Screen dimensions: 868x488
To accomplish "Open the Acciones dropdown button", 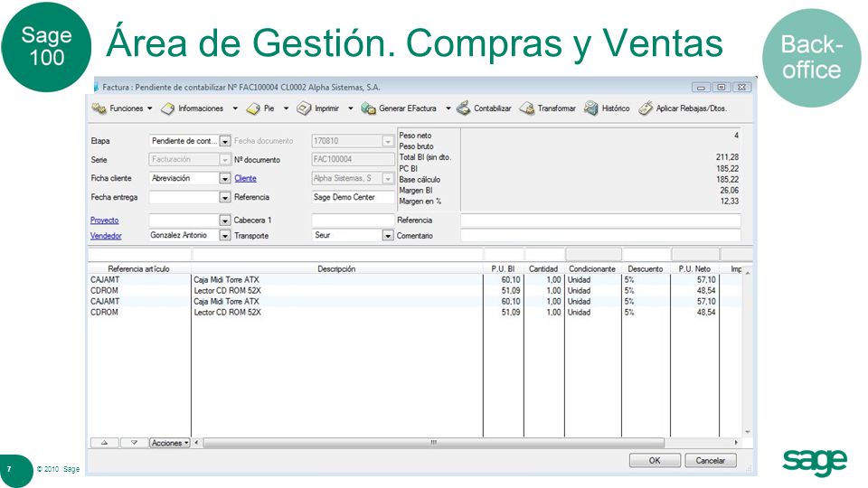I will [x=169, y=443].
